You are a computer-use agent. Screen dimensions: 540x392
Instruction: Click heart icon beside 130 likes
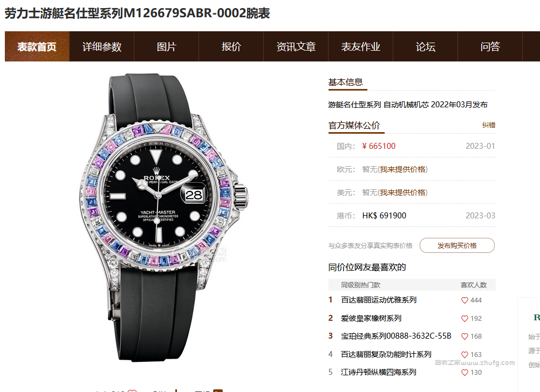(464, 373)
